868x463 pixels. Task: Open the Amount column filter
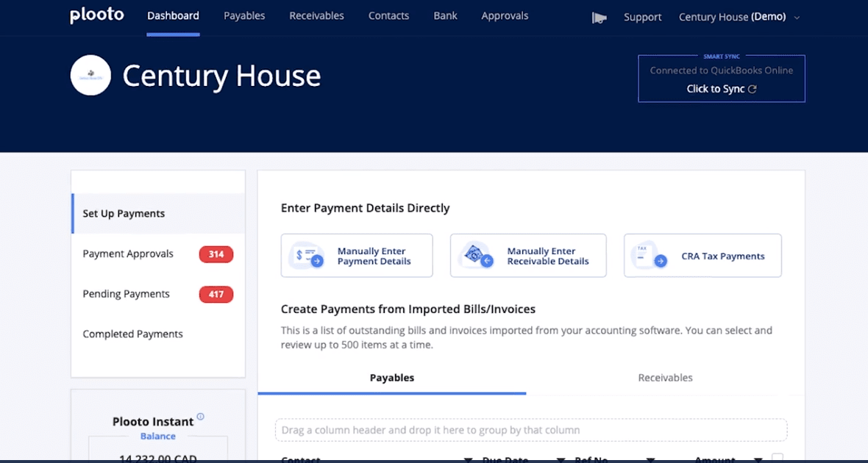(758, 459)
